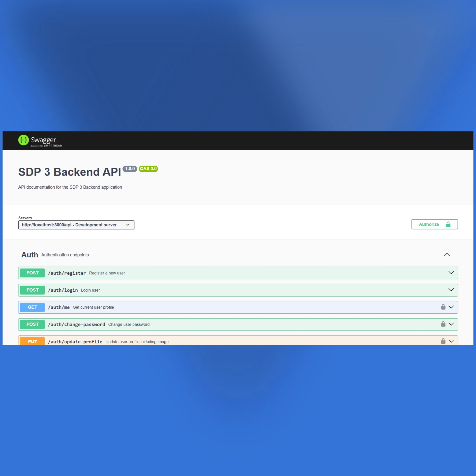
Task: Click the OAS 3.0 badge
Action: click(148, 169)
